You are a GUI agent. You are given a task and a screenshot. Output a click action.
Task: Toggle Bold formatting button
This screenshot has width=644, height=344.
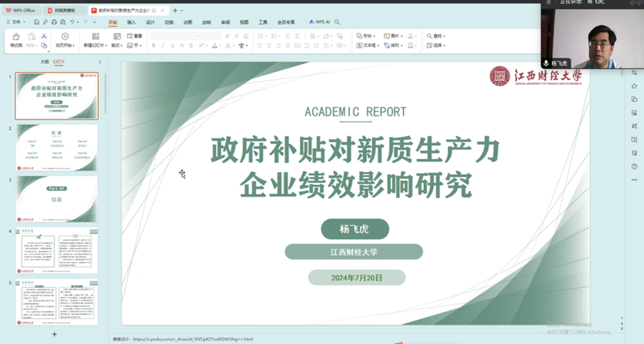153,46
